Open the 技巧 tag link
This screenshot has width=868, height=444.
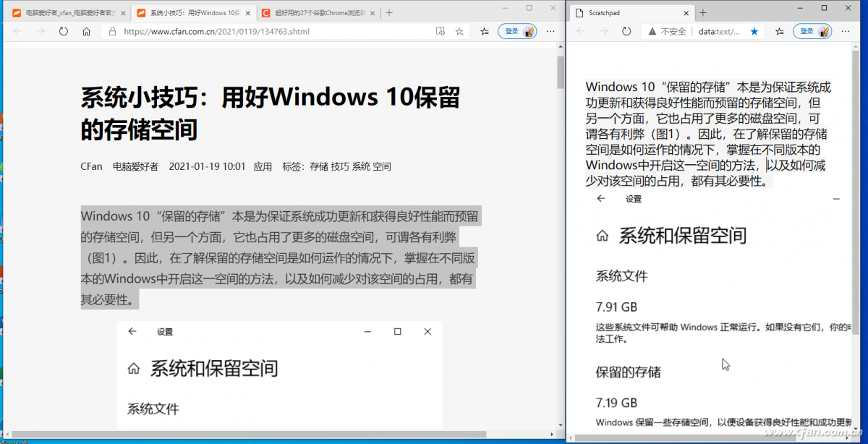coord(340,166)
